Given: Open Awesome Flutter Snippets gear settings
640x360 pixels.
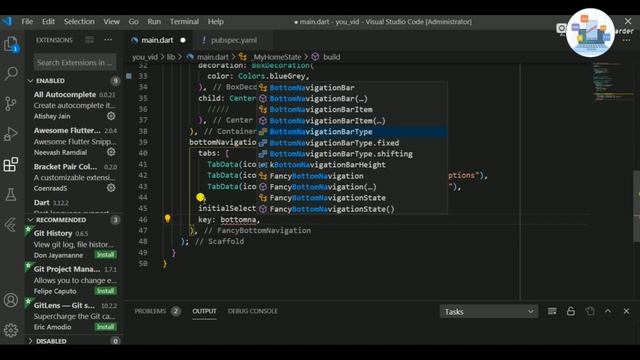Looking at the screenshot, I should pos(111,152).
